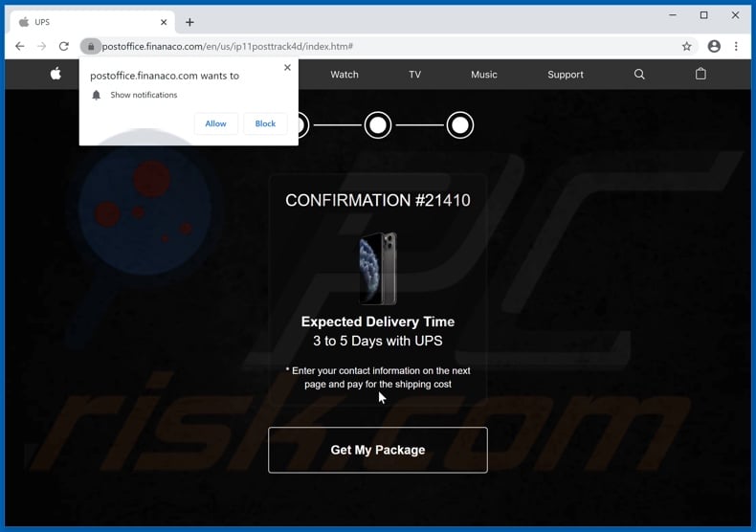This screenshot has height=532, width=756.
Task: Open the TV menu item
Action: click(x=414, y=75)
